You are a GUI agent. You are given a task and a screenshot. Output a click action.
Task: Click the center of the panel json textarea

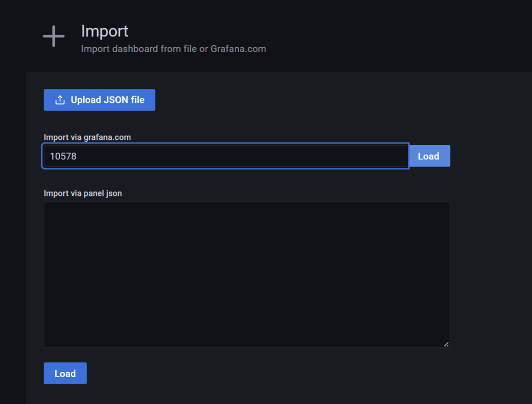point(247,275)
